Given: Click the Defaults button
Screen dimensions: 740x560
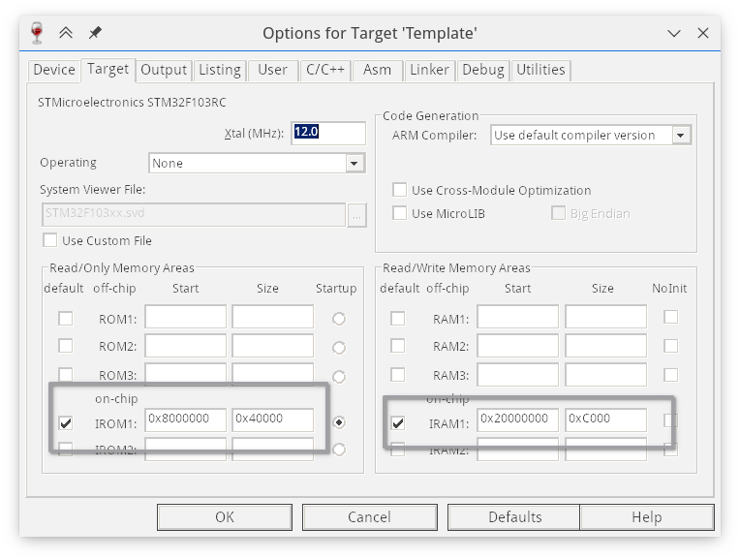Looking at the screenshot, I should click(x=515, y=516).
